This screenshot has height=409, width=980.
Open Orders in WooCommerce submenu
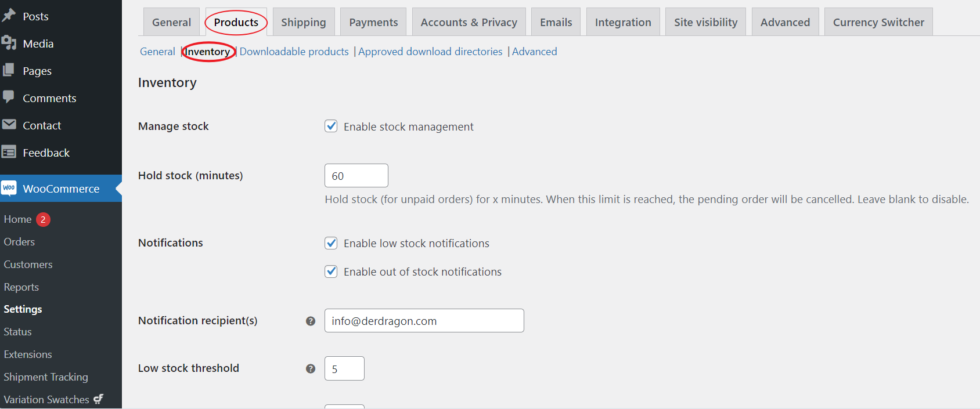pos(19,242)
